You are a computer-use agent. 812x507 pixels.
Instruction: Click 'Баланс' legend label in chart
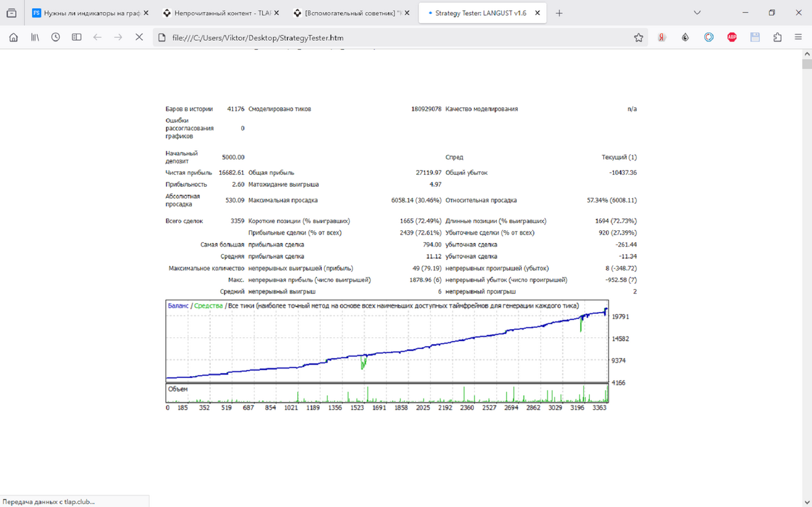pos(178,306)
